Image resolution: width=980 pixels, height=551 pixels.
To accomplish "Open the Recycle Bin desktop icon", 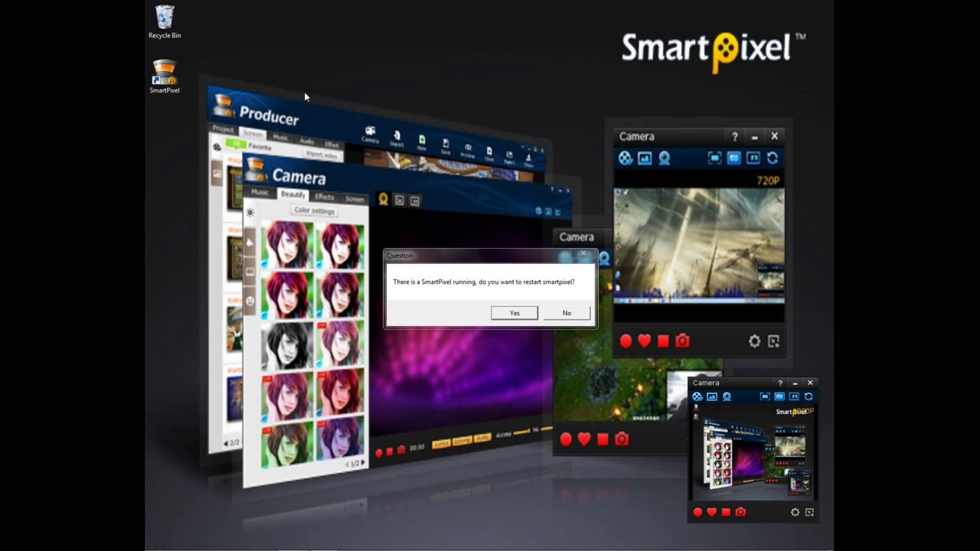I will coord(165,22).
